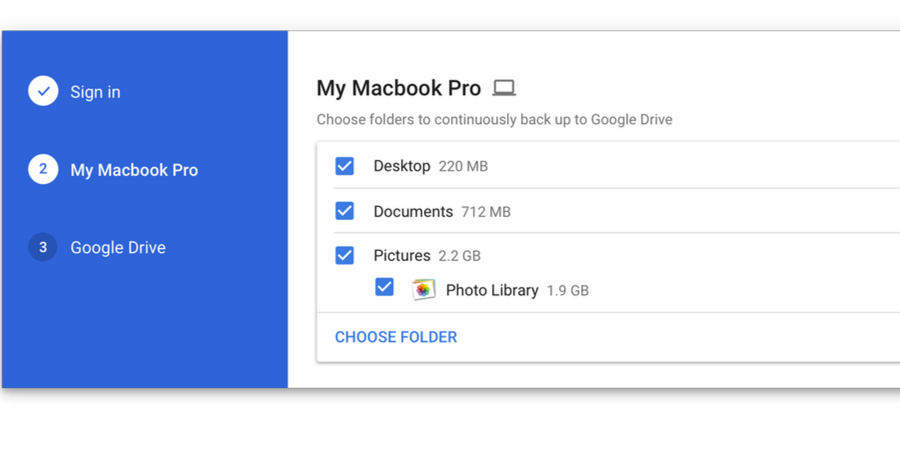Click the step 3 circle icon
The width and height of the screenshot is (900, 450).
[x=43, y=248]
